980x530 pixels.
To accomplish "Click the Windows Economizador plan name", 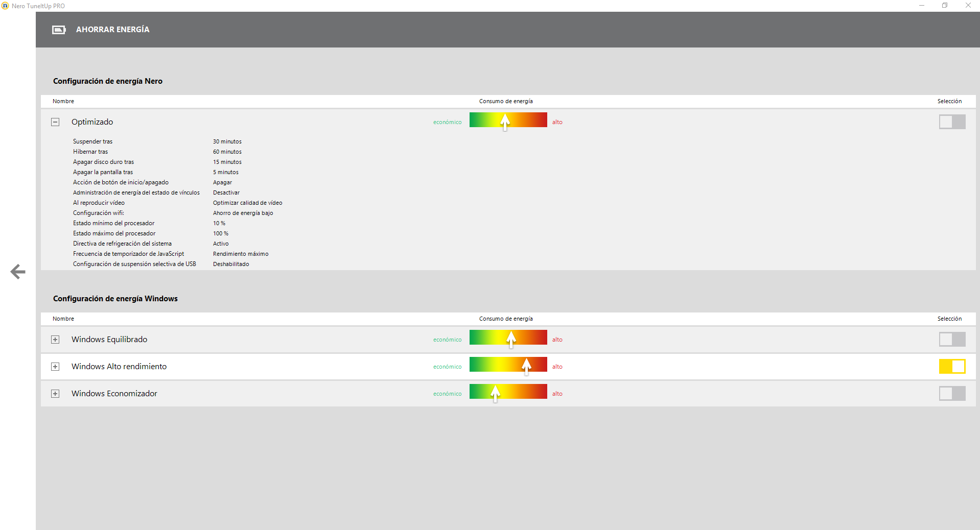I will click(x=114, y=393).
